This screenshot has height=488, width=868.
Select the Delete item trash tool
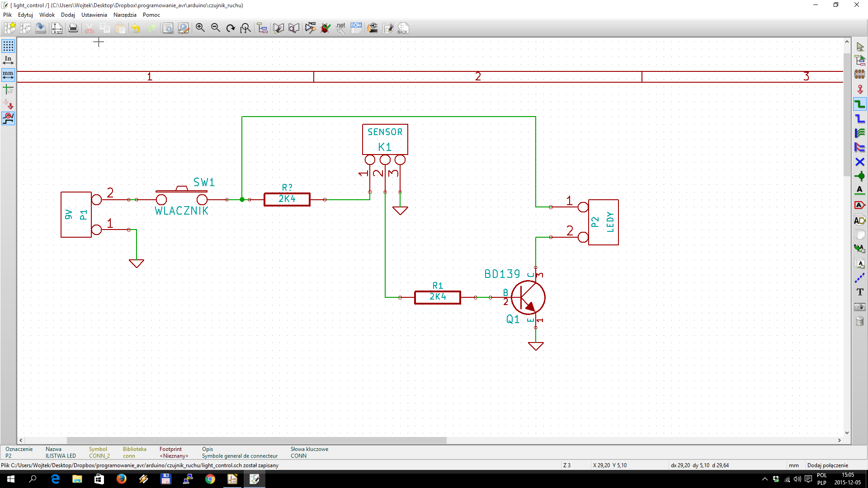coord(860,321)
